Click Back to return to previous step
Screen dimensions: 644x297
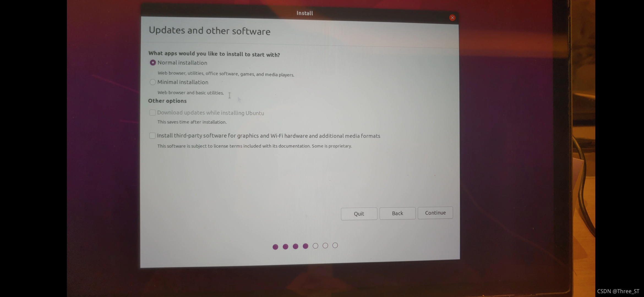tap(397, 213)
